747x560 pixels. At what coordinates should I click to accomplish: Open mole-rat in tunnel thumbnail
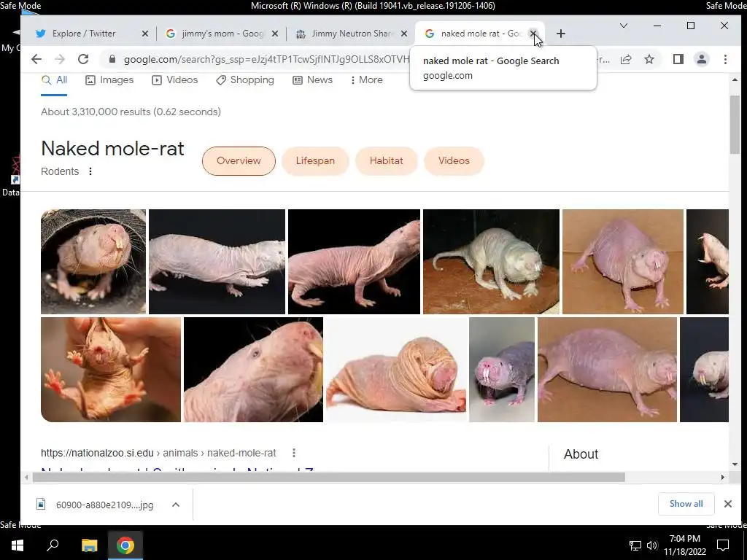click(x=93, y=262)
